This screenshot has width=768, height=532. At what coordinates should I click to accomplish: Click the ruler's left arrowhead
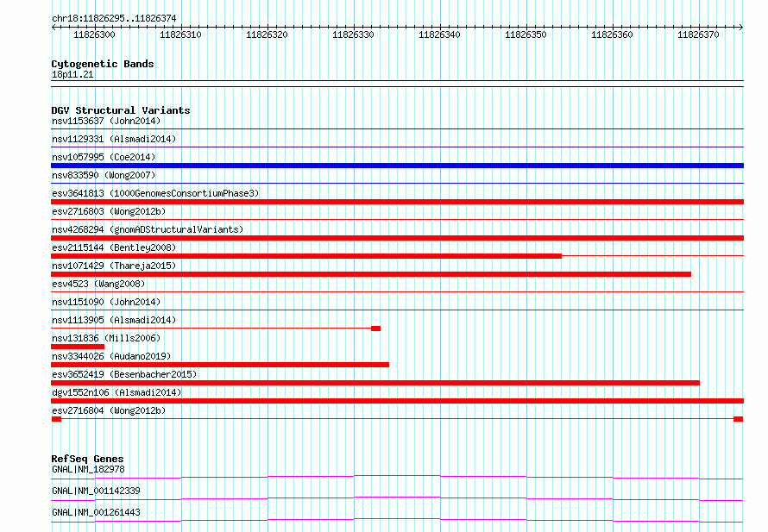(x=54, y=27)
